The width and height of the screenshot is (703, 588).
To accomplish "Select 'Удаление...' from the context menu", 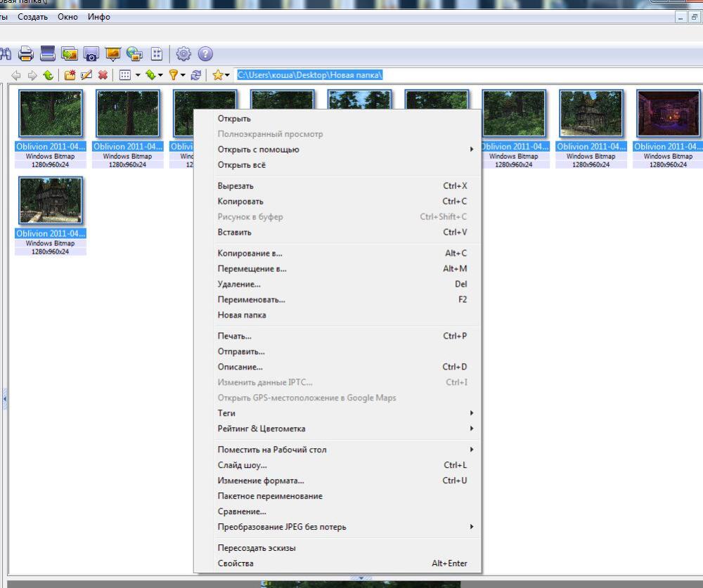I will [337, 284].
